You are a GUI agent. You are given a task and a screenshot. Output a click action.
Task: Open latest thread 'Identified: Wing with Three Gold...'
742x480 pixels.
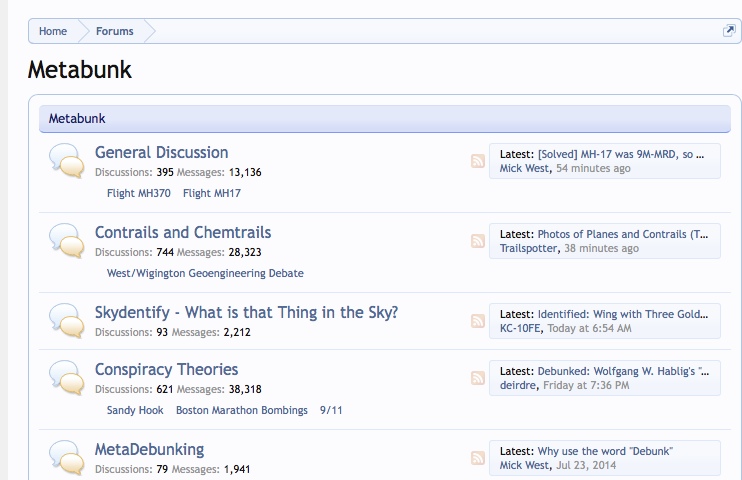click(623, 314)
